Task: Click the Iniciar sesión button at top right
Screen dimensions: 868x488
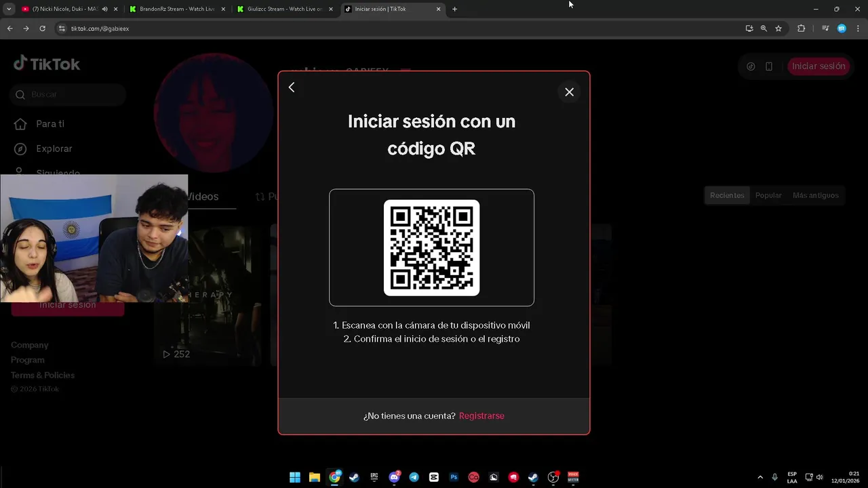Action: (x=818, y=66)
